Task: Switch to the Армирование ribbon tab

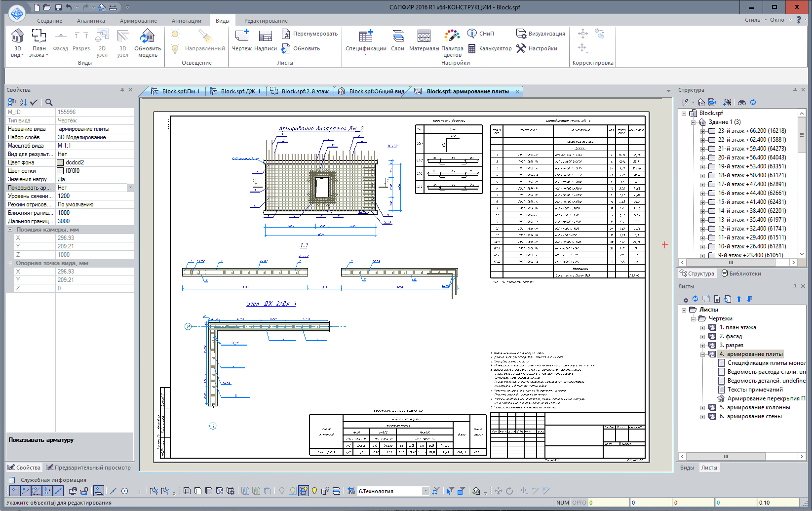Action: (138, 21)
